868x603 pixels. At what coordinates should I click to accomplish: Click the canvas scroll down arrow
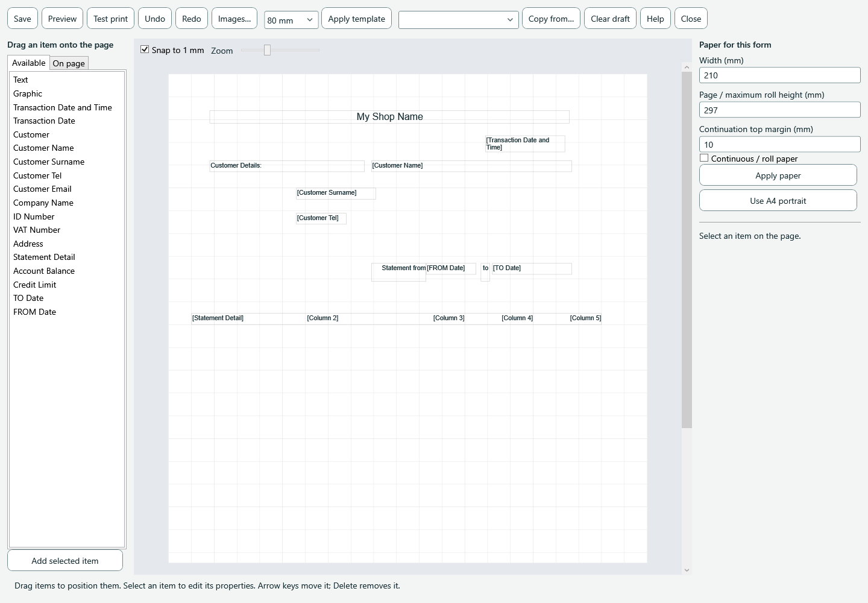click(687, 570)
